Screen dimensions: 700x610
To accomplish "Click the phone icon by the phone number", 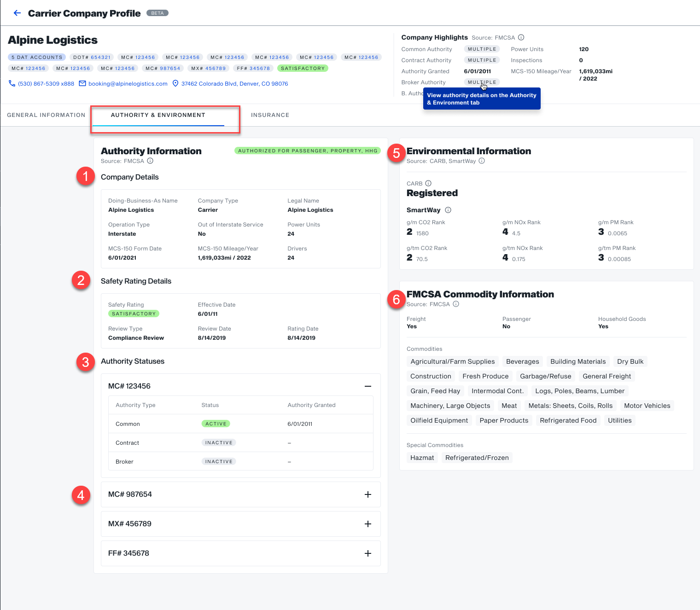I will [12, 83].
